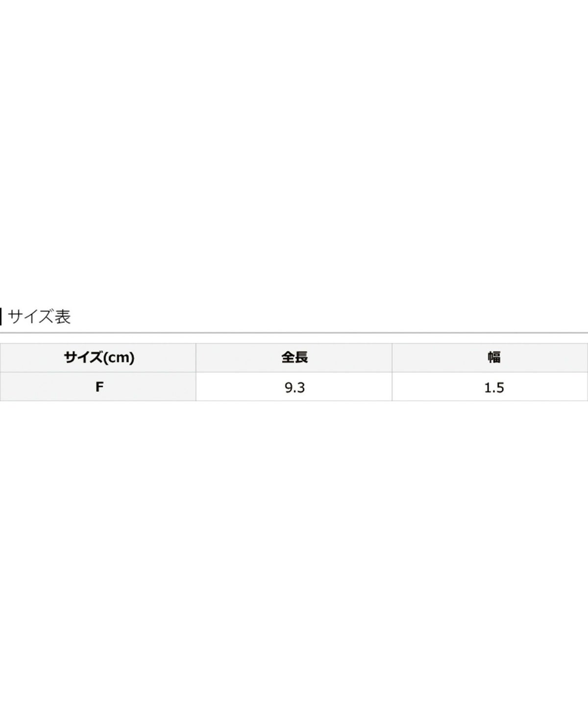Viewport: 588px width, 706px height.
Task: Click the black bar beside サイズ表
Action: (x=1, y=317)
